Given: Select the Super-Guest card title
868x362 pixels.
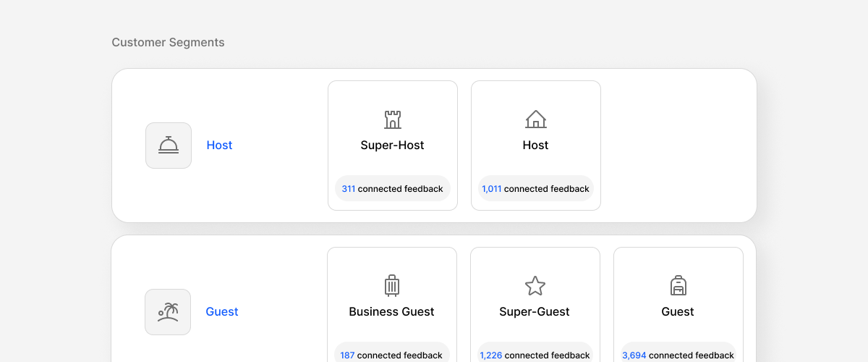Looking at the screenshot, I should [x=535, y=312].
